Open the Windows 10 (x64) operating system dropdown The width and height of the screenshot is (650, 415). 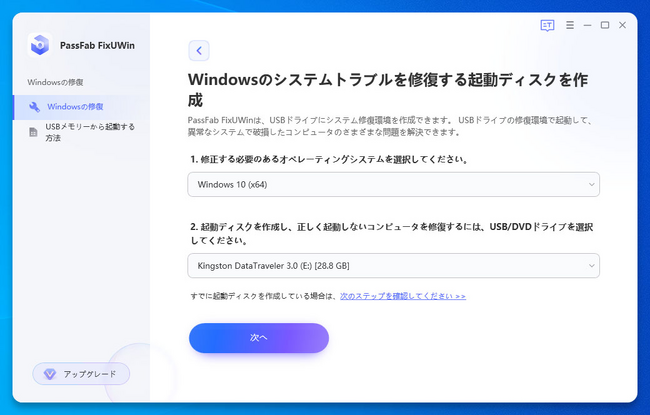tap(393, 184)
